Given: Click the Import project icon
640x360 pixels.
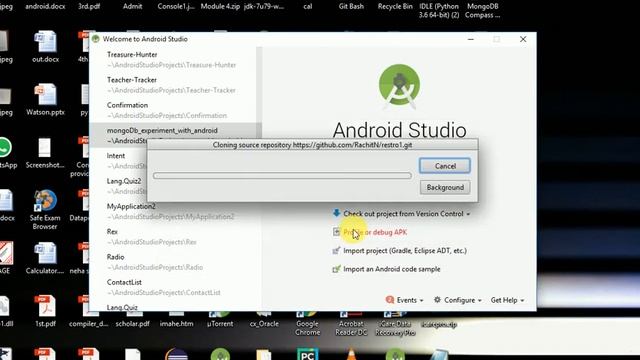Looking at the screenshot, I should [x=336, y=250].
